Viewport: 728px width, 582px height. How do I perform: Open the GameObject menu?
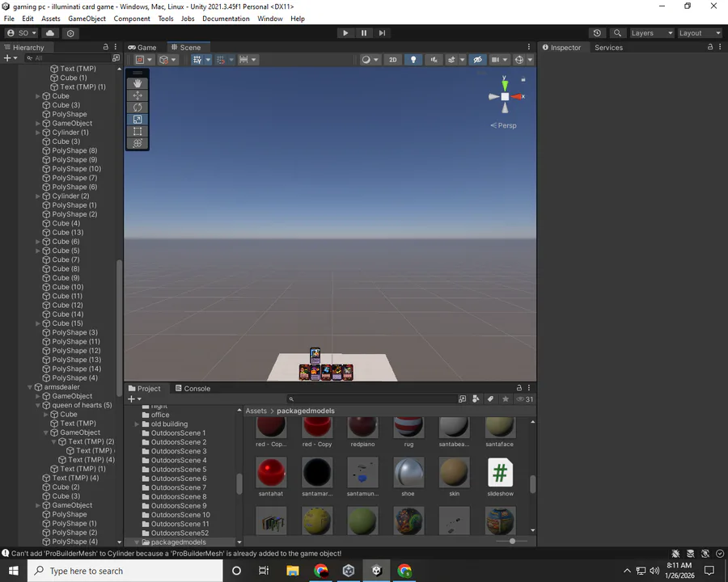(x=87, y=18)
